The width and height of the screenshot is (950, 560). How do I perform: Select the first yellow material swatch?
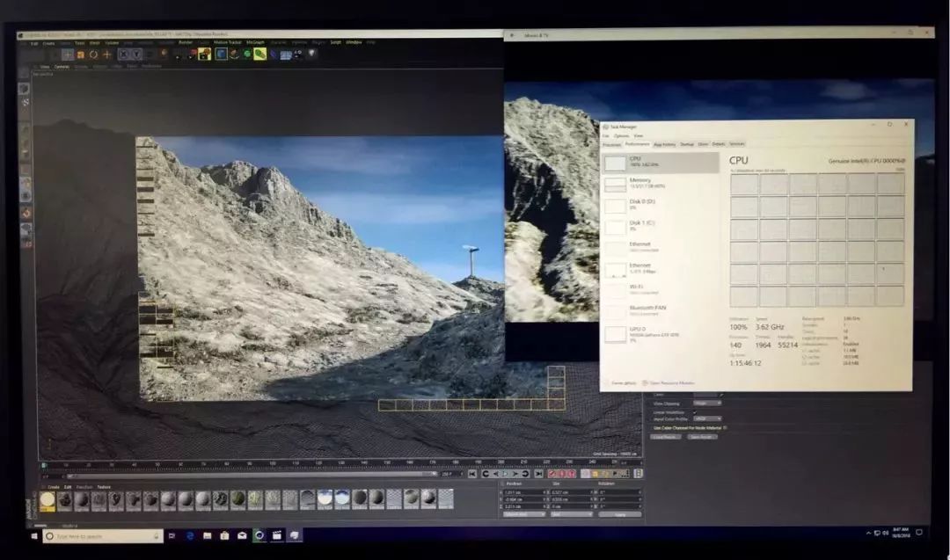47,500
